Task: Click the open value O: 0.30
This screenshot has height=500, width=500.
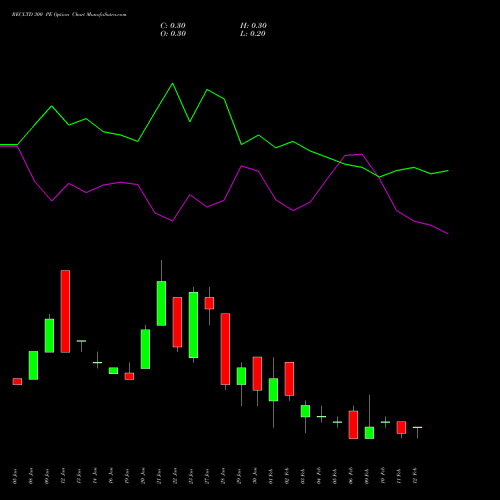Action: pyautogui.click(x=173, y=34)
